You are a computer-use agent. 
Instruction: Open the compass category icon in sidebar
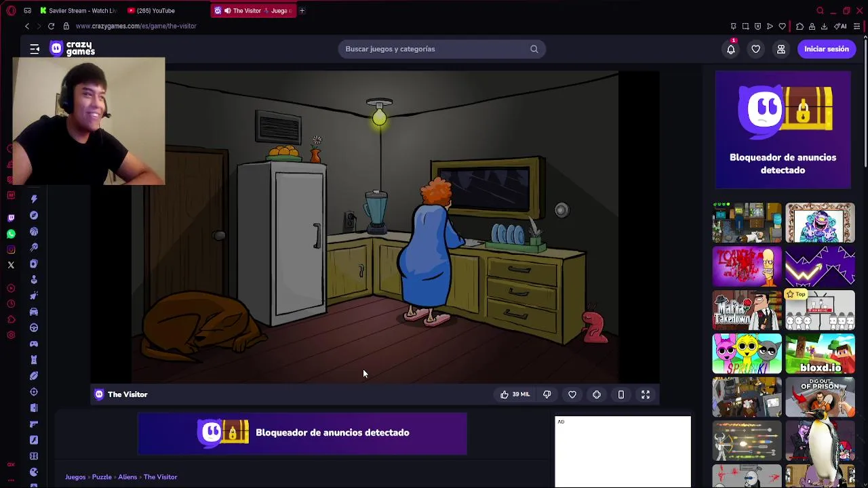coord(34,216)
